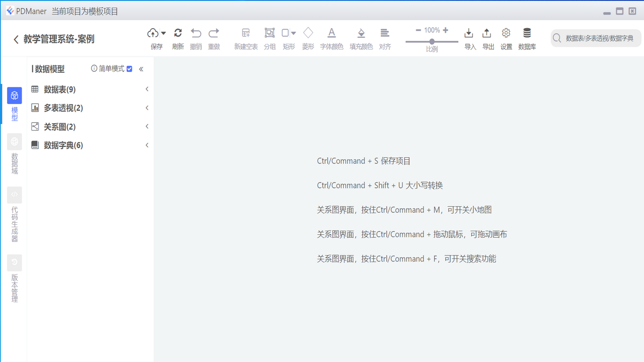
Task: Click the search field for 数据表/多表透视/数据字典
Action: pos(596,38)
